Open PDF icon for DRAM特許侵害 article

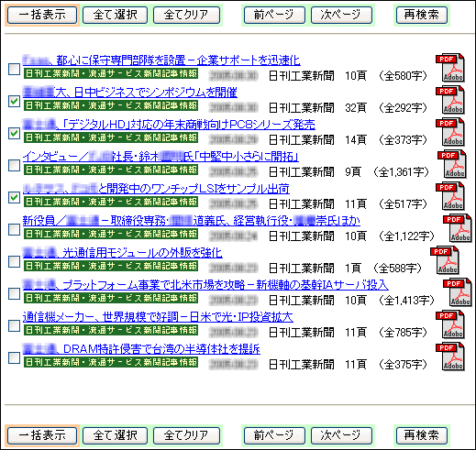coord(450,357)
